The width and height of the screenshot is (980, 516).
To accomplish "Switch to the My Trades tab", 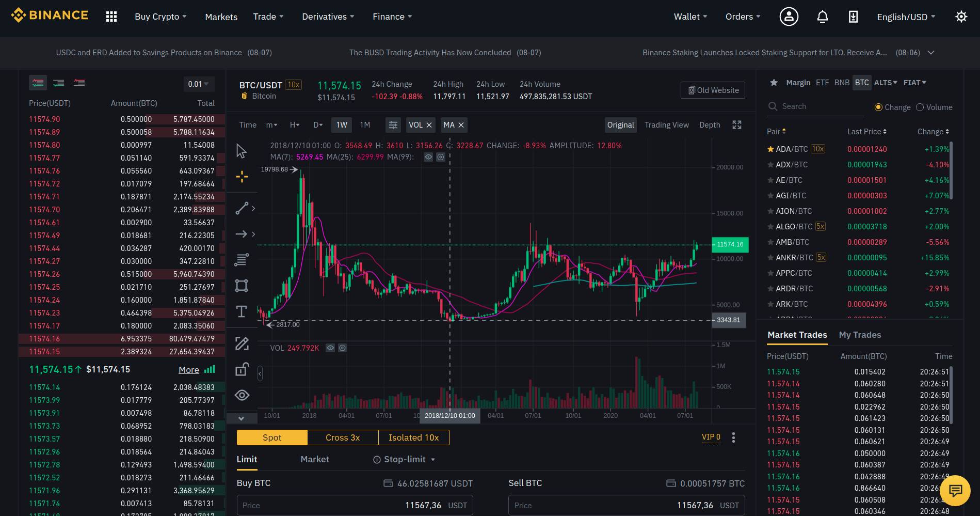I will (860, 335).
